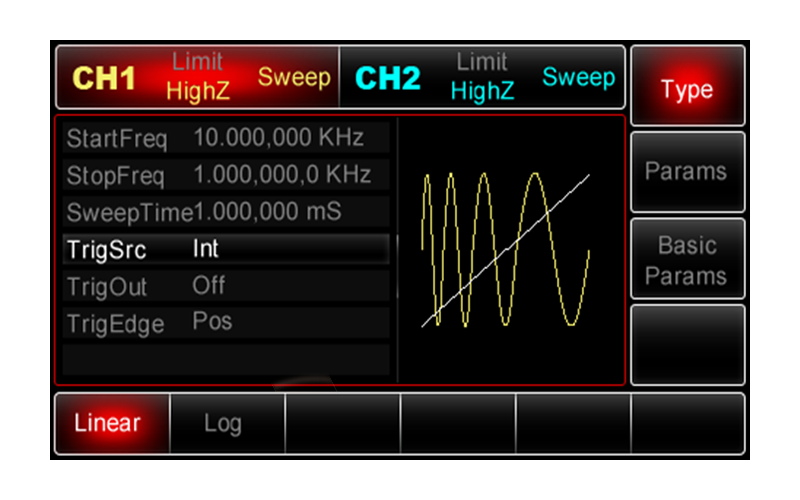The width and height of the screenshot is (800, 500).
Task: Click the yellow sweep waveform preview
Action: click(505, 250)
